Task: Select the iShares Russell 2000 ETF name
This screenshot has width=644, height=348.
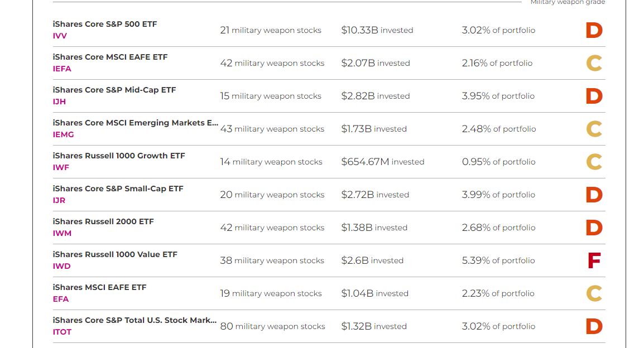Action: coord(103,221)
